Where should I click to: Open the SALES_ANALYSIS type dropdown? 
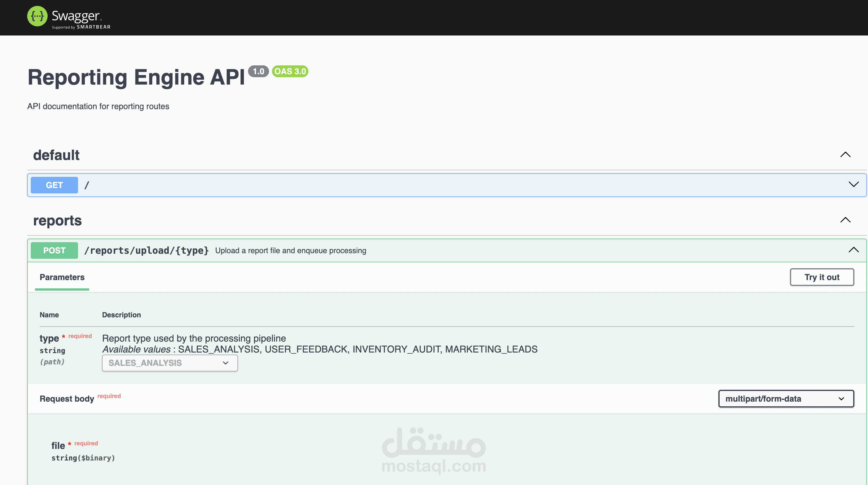pyautogui.click(x=170, y=363)
